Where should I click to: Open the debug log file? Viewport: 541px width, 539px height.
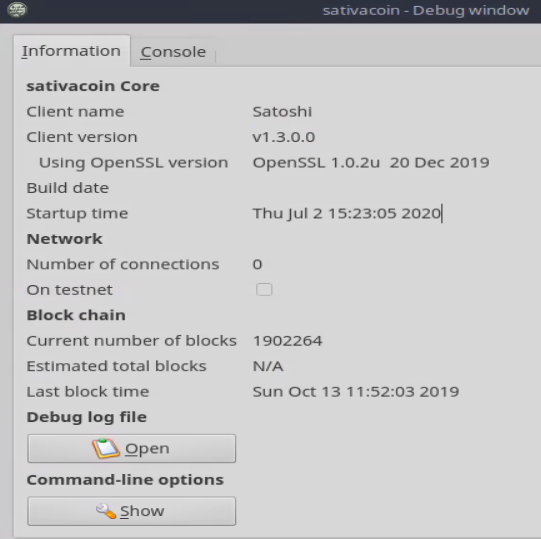click(x=131, y=449)
